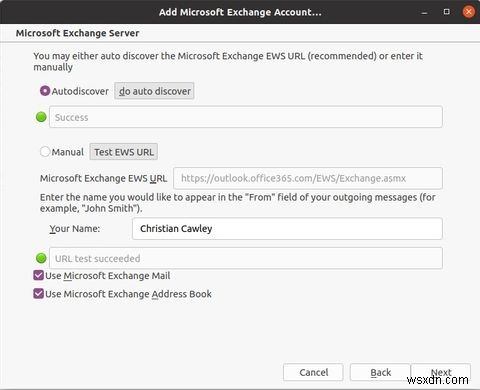Image resolution: width=480 pixels, height=390 pixels.
Task: Click the autodiscover Success status field
Action: point(246,117)
